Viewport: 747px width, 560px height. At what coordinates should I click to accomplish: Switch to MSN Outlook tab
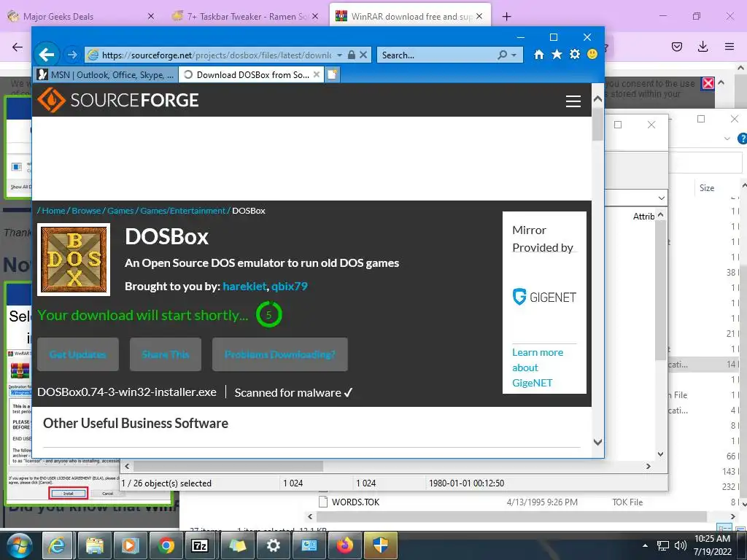coord(107,75)
